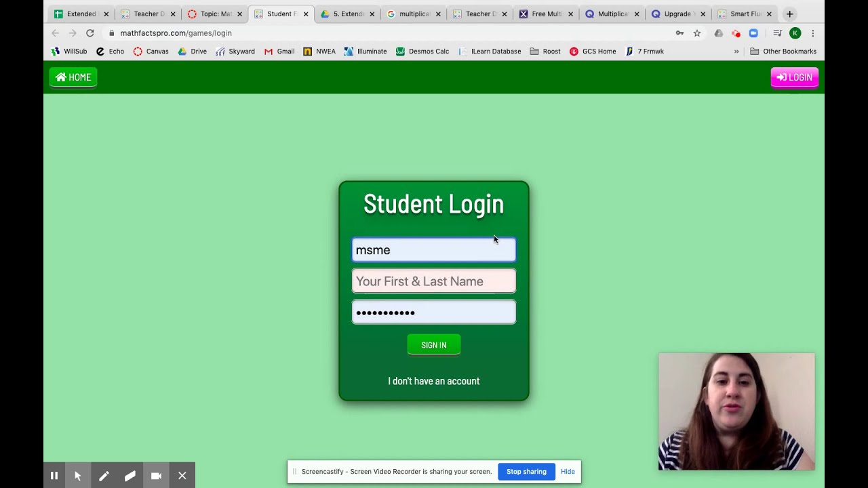Viewport: 868px width, 488px height.
Task: Open the Chrome three-dot menu
Action: 812,33
